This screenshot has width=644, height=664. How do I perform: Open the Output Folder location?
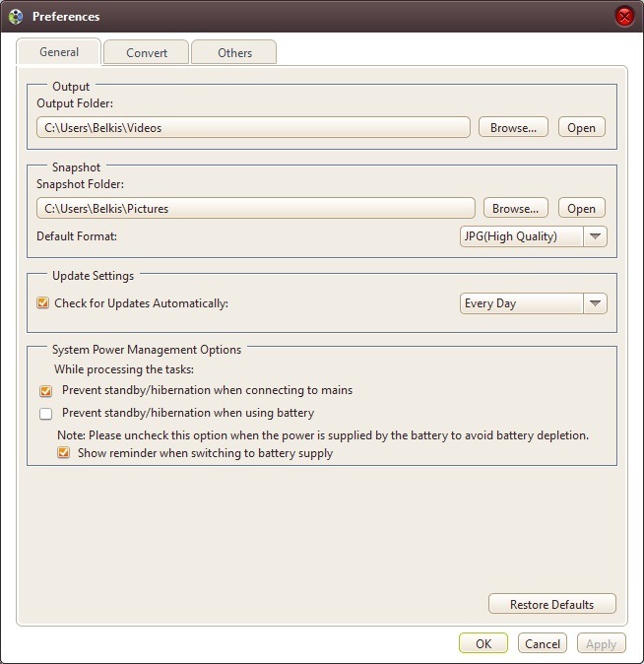click(x=581, y=127)
